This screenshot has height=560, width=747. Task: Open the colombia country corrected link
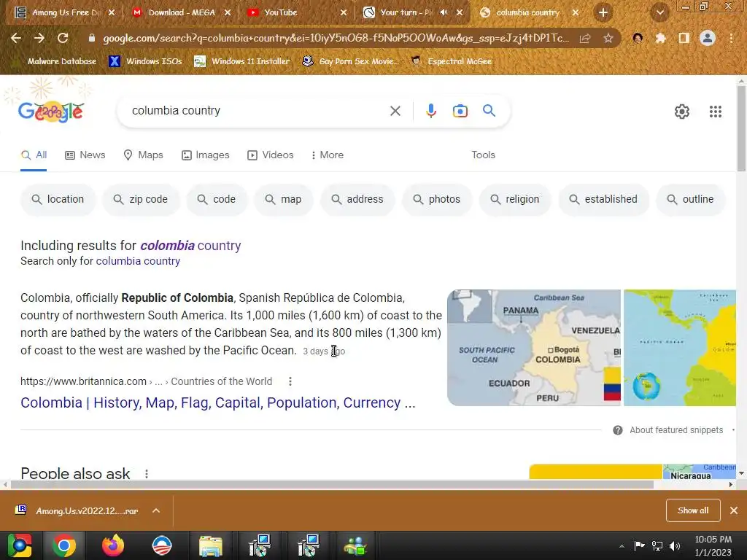[190, 246]
